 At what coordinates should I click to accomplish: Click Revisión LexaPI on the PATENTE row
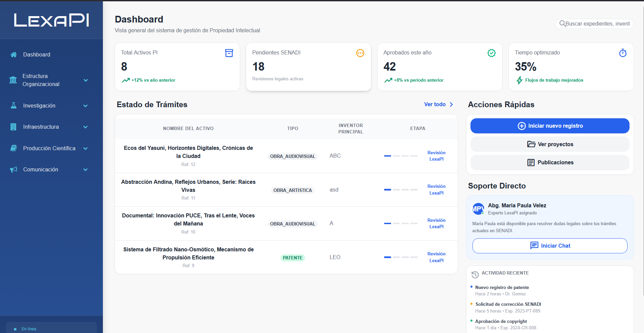(436, 257)
